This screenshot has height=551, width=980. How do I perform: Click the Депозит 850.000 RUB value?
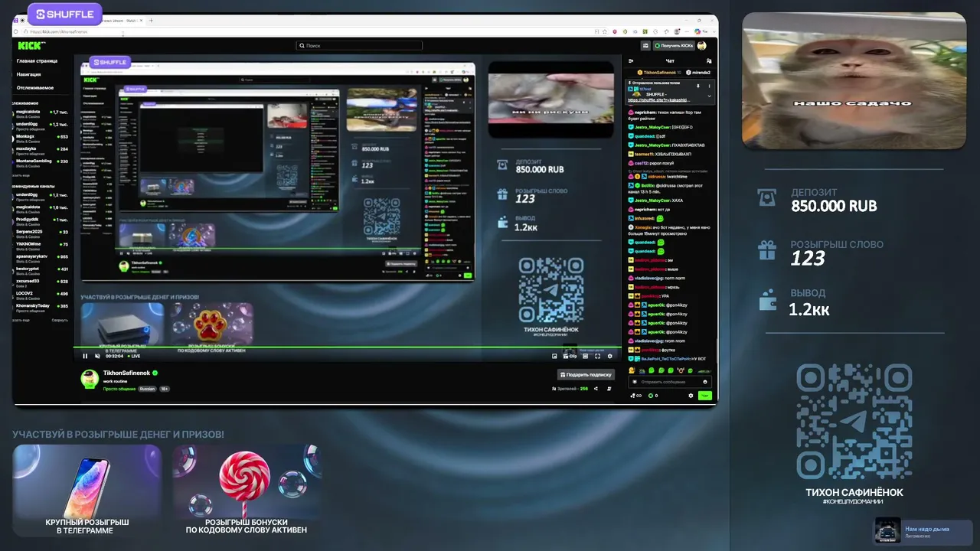[834, 207]
